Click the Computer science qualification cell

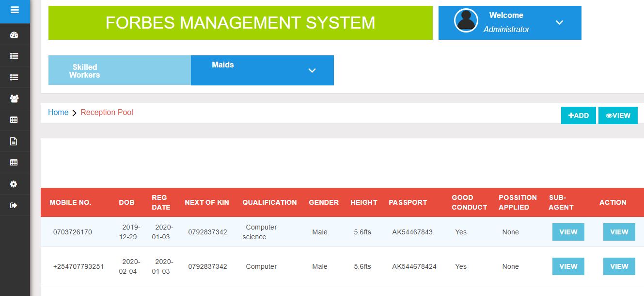[x=260, y=232]
